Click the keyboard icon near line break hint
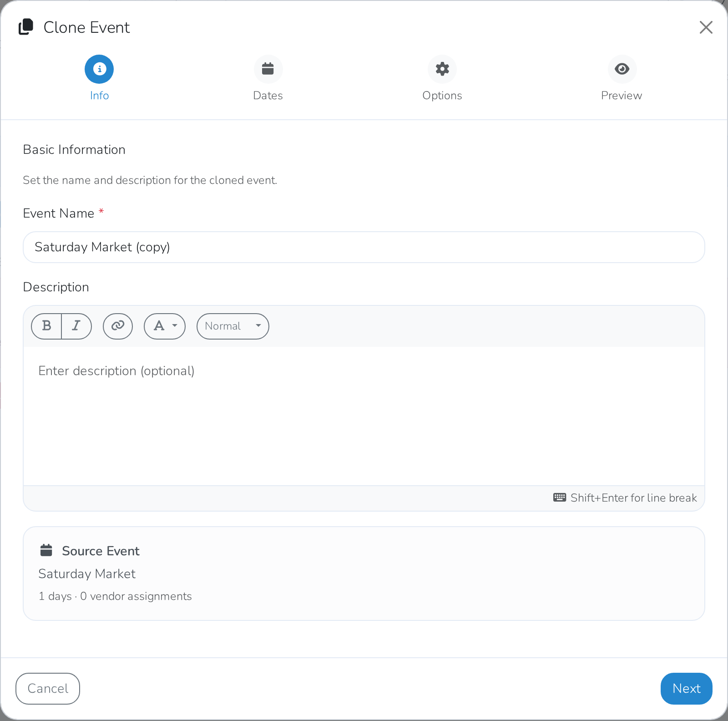The height and width of the screenshot is (721, 728). pyautogui.click(x=560, y=498)
